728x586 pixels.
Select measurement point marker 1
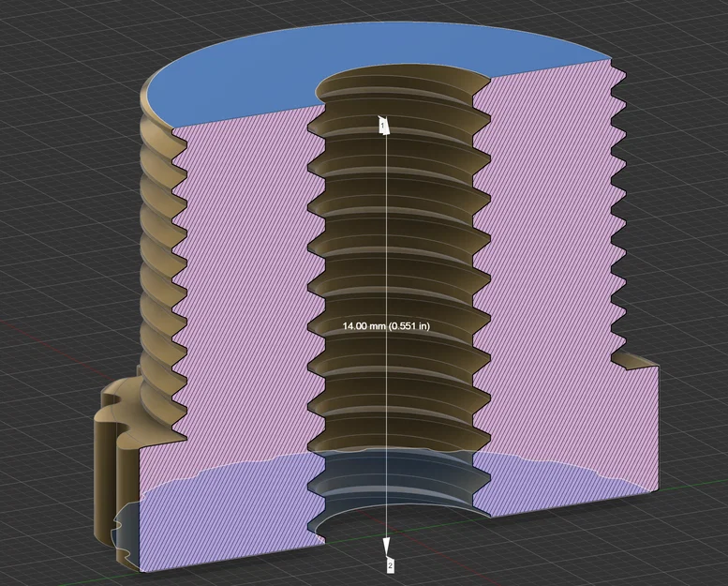(x=383, y=126)
